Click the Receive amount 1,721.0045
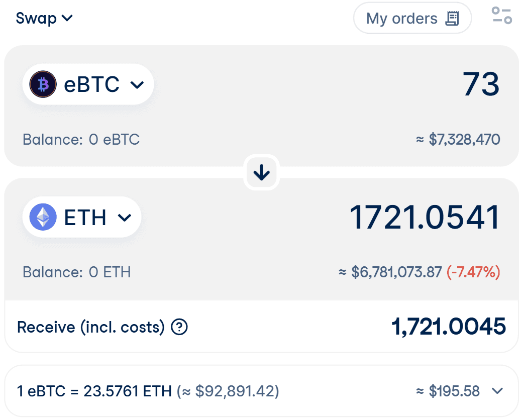The height and width of the screenshot is (420, 523). (448, 327)
